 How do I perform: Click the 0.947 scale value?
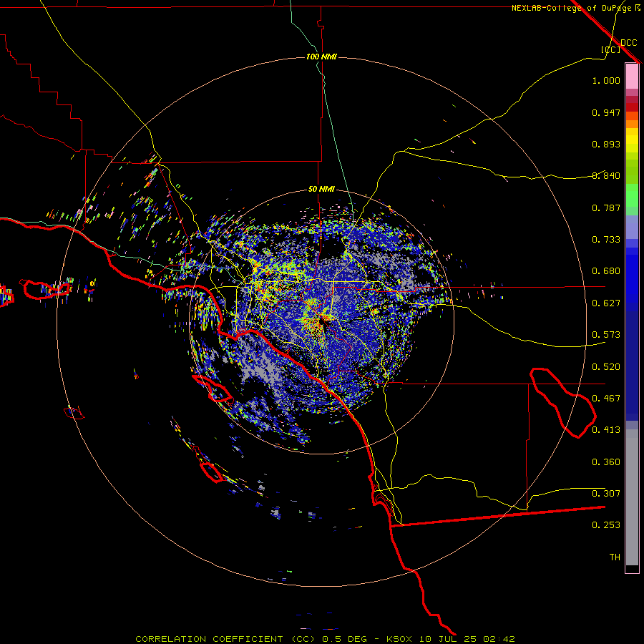coord(606,112)
